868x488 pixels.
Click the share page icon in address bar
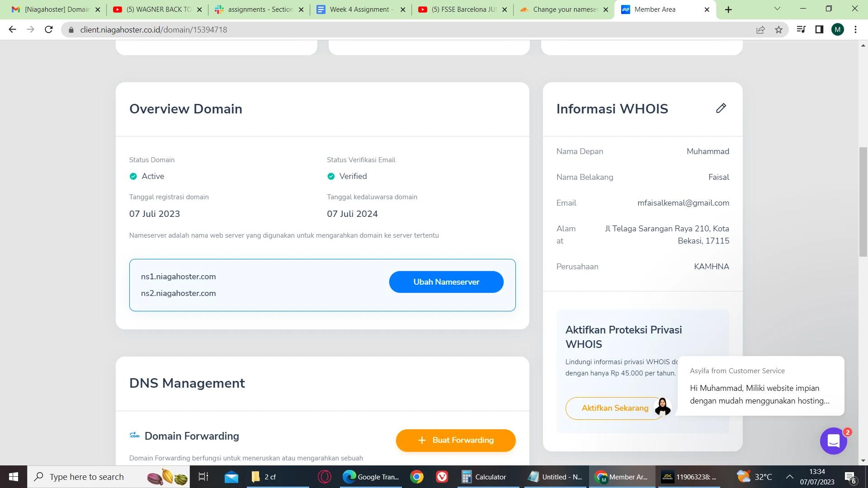(760, 30)
